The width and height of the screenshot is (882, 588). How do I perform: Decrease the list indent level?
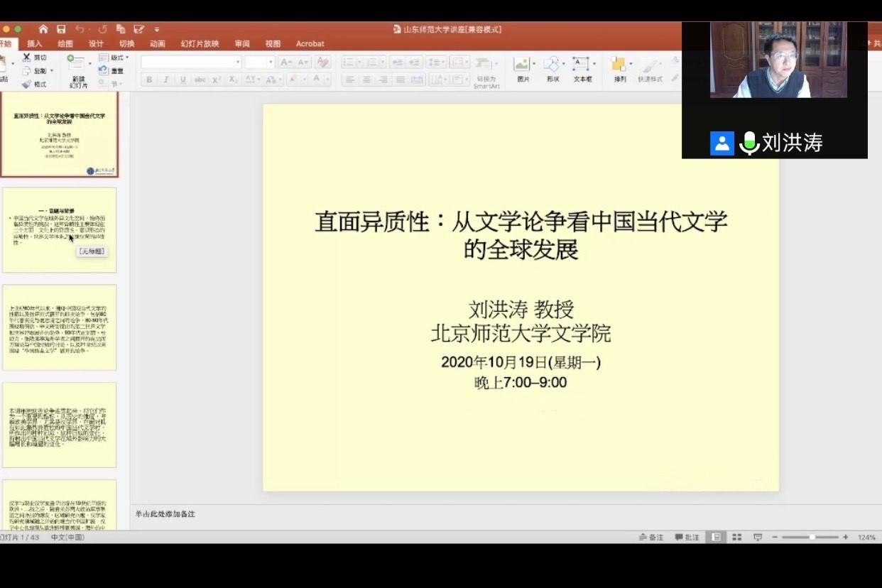pos(398,62)
